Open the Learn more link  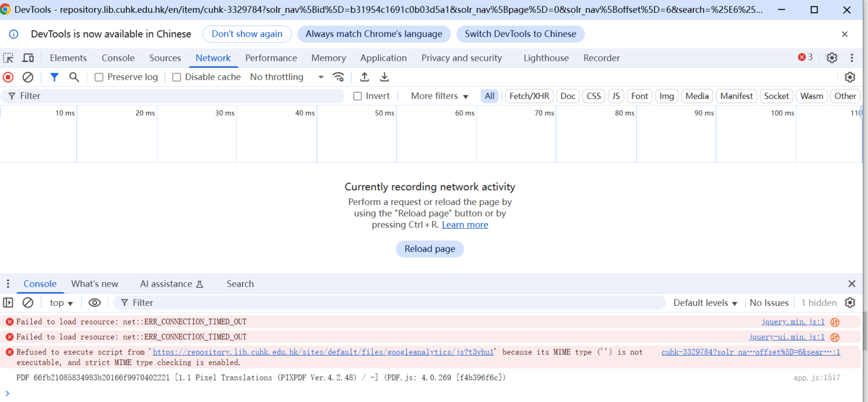click(x=465, y=225)
